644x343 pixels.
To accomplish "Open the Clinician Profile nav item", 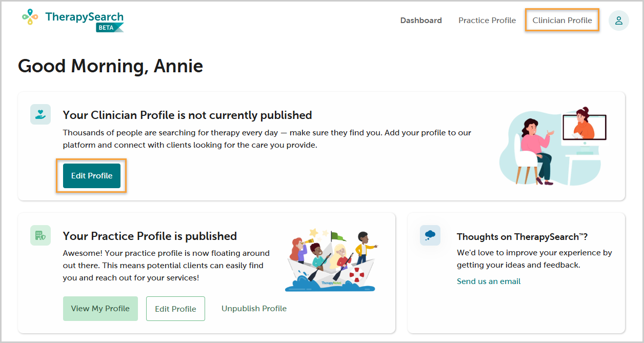I will tap(562, 21).
